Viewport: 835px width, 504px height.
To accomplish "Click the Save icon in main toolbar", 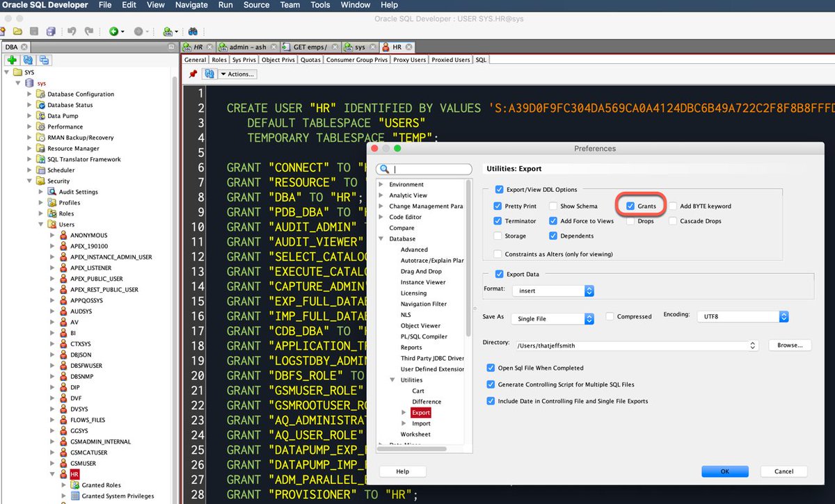I will [35, 31].
